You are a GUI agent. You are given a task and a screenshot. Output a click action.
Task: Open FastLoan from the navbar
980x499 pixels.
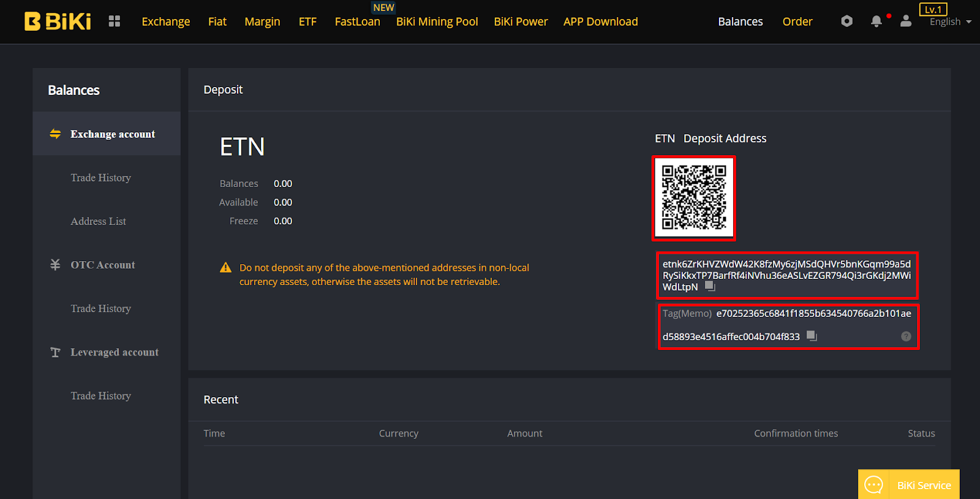[x=358, y=21]
